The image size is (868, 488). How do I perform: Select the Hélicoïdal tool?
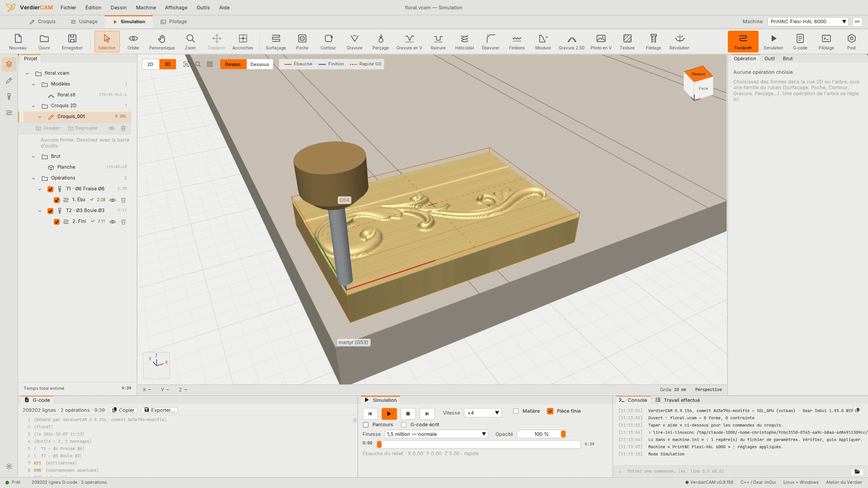point(464,42)
